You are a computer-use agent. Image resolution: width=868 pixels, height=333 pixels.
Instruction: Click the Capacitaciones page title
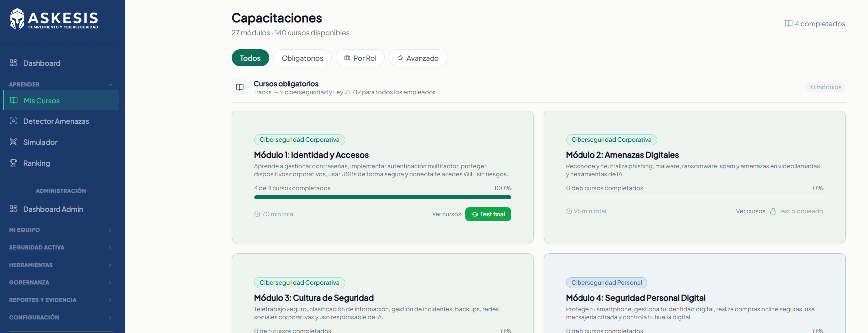tap(277, 18)
